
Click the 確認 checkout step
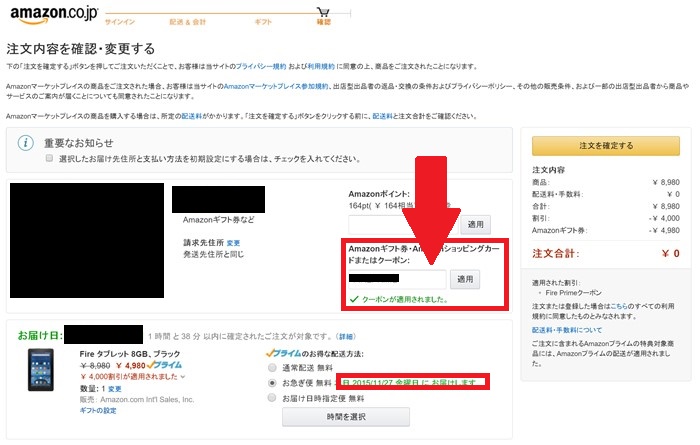[x=324, y=22]
